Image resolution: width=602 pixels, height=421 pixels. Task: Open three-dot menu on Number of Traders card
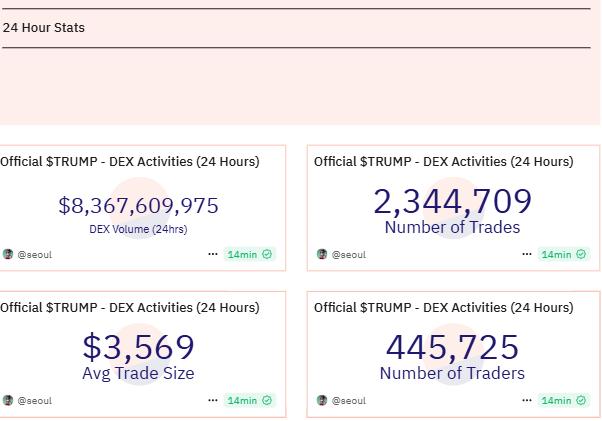point(527,401)
